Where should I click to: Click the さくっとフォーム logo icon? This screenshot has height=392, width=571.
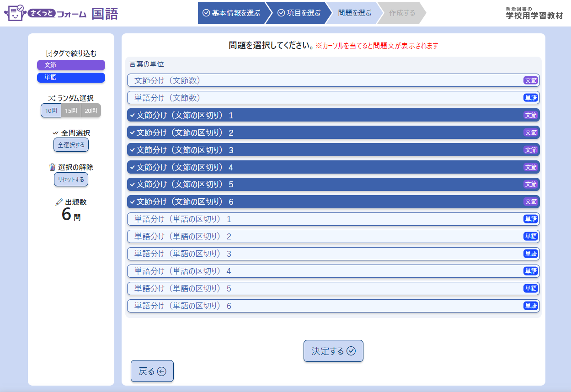[x=15, y=13]
